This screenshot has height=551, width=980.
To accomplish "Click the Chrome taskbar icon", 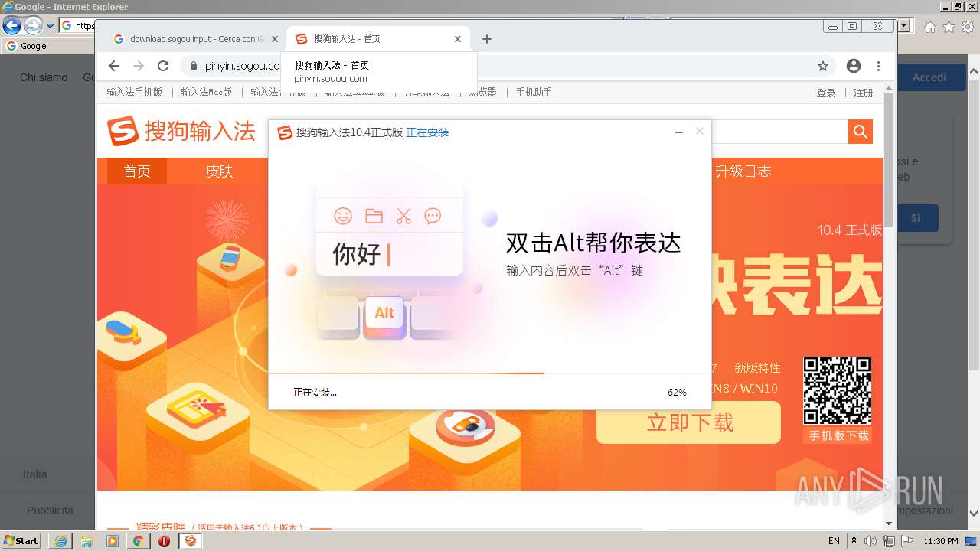I will [x=138, y=541].
